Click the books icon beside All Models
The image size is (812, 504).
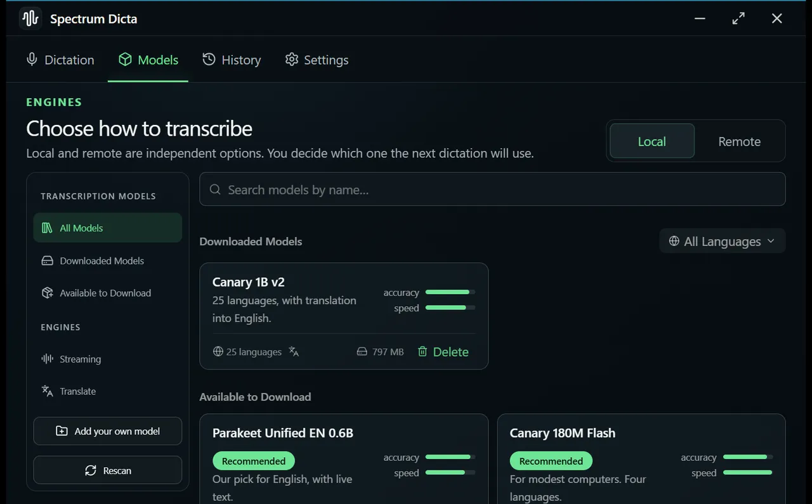[47, 228]
